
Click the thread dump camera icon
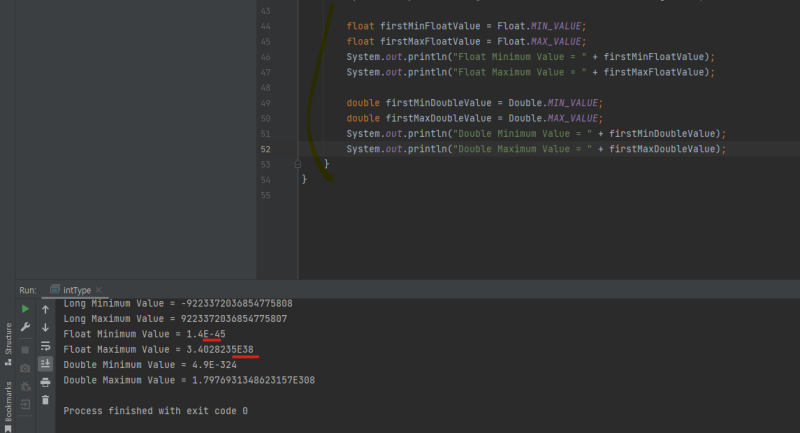[x=25, y=368]
